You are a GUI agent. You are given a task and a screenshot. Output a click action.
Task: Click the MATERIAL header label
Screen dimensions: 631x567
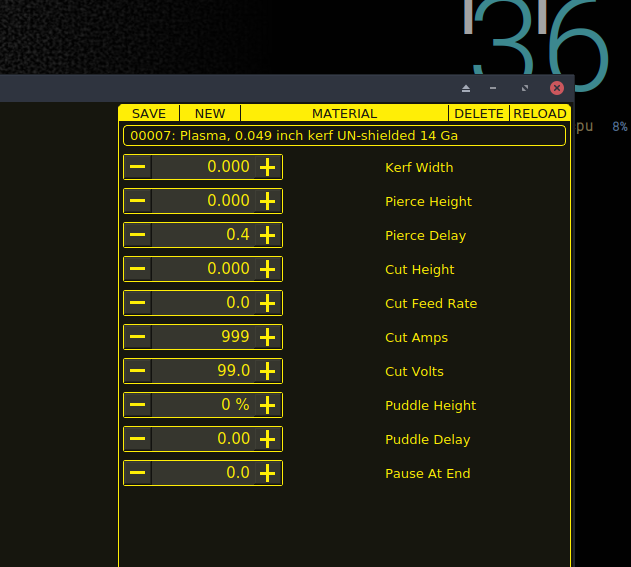point(344,113)
